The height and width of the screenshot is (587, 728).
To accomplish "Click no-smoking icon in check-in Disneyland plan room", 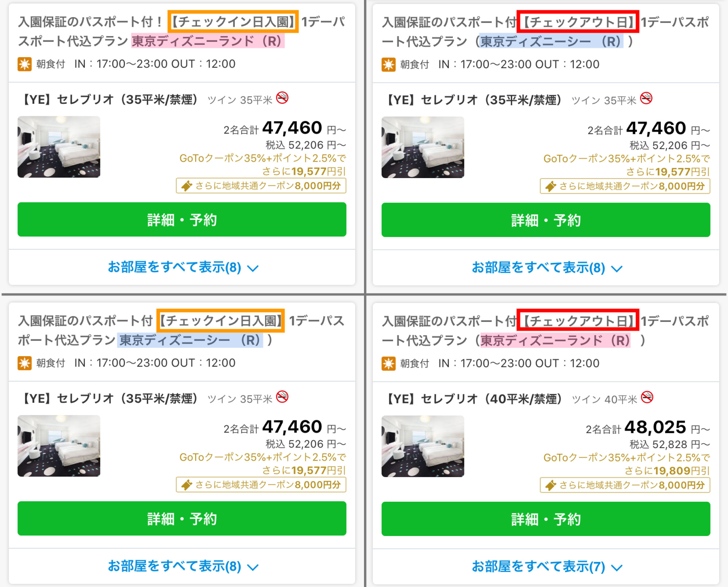I will (282, 98).
